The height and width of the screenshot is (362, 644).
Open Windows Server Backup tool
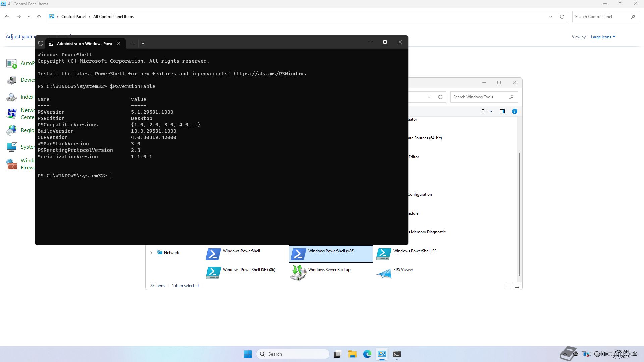tap(298, 273)
